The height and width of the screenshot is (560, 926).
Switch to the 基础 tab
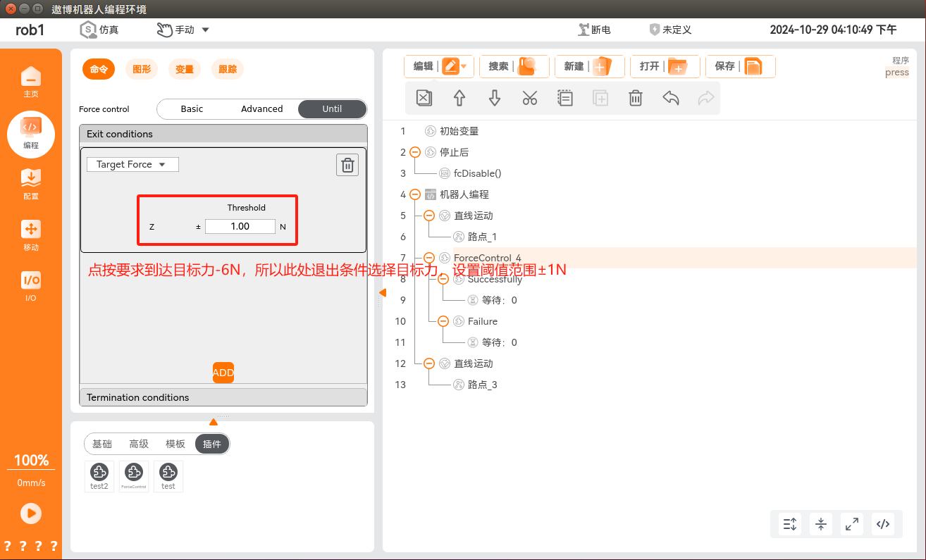[102, 444]
